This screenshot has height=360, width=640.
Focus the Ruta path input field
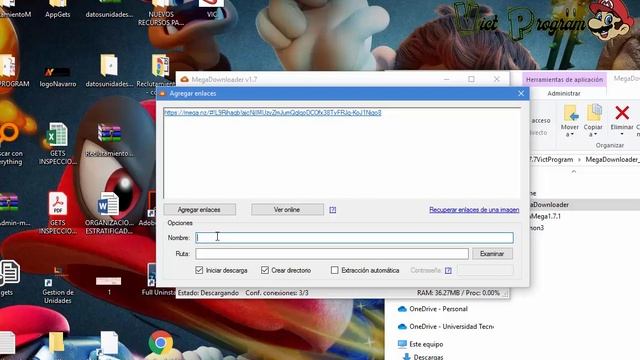(x=332, y=253)
